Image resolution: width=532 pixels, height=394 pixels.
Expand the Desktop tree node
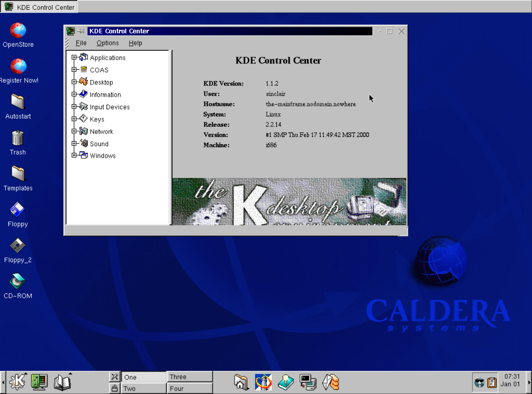[74, 82]
